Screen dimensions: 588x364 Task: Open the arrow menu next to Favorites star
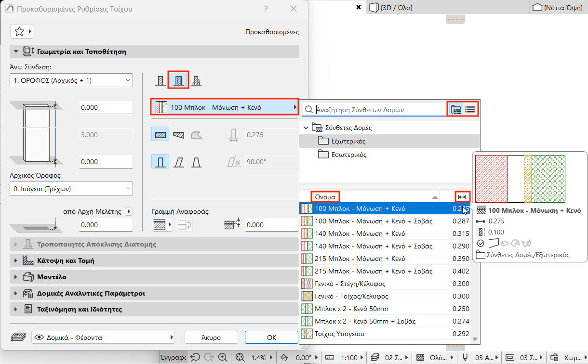point(30,32)
